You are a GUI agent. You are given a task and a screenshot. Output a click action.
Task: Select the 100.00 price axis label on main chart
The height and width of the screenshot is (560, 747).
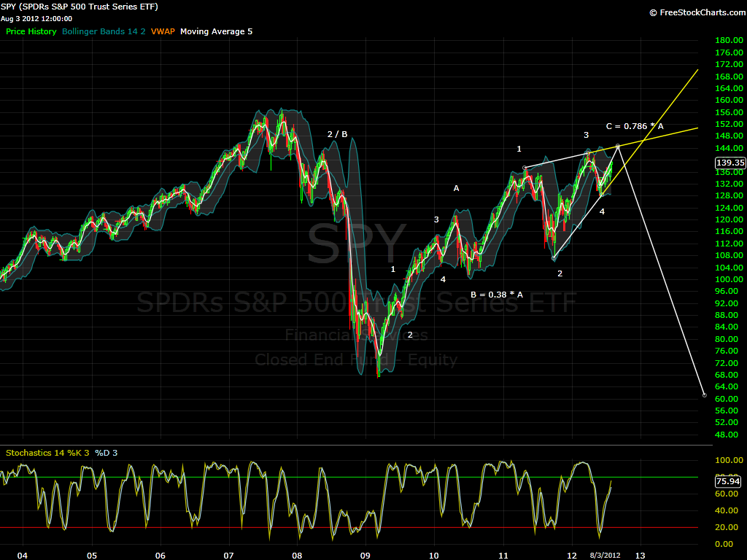coord(729,279)
